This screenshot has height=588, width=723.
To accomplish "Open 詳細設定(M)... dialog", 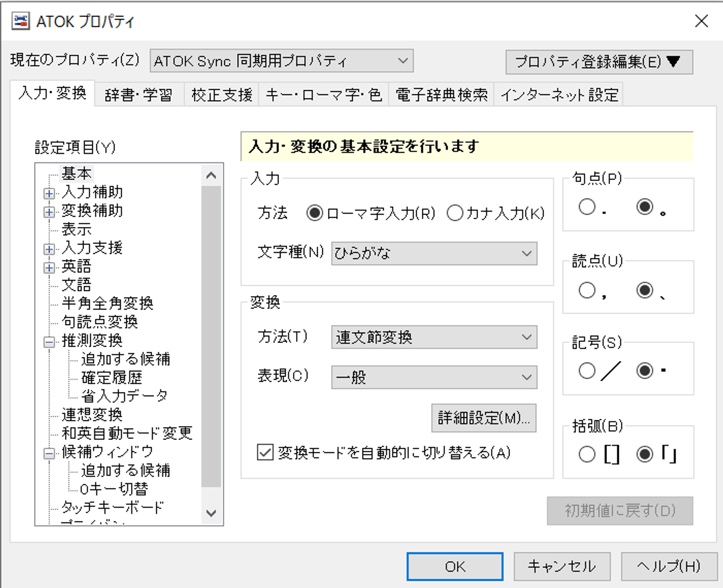I will (484, 418).
